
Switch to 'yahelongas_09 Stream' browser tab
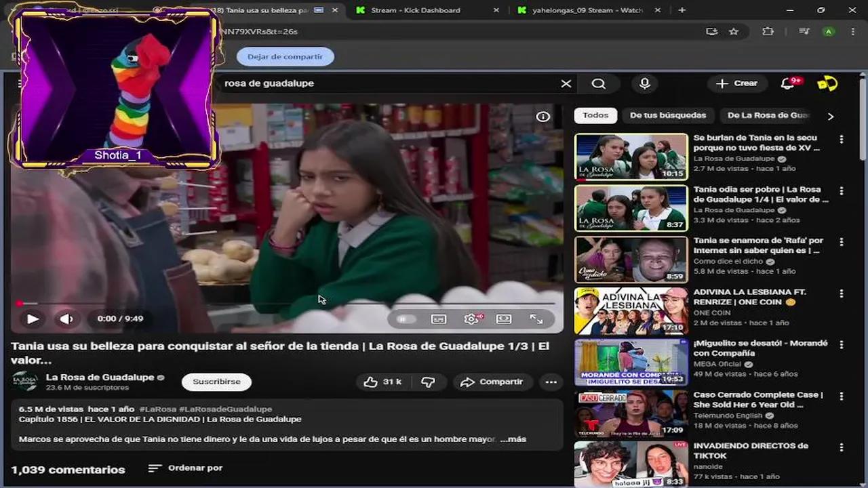tap(587, 10)
